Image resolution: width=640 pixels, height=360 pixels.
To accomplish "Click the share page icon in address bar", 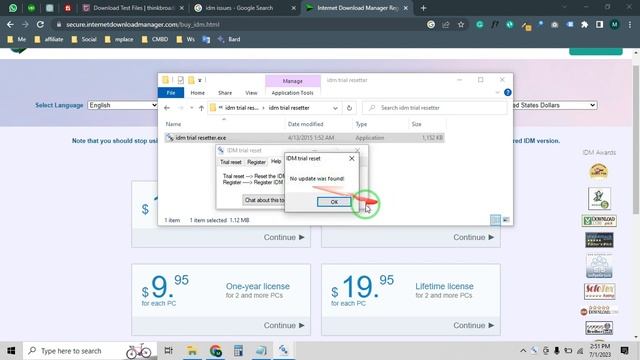I will pyautogui.click(x=446, y=24).
